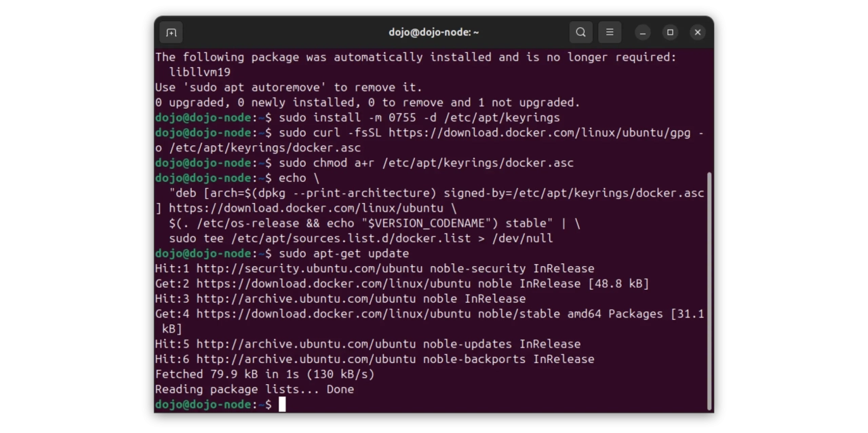
Task: Click the libllvm19 package name
Action: point(199,72)
